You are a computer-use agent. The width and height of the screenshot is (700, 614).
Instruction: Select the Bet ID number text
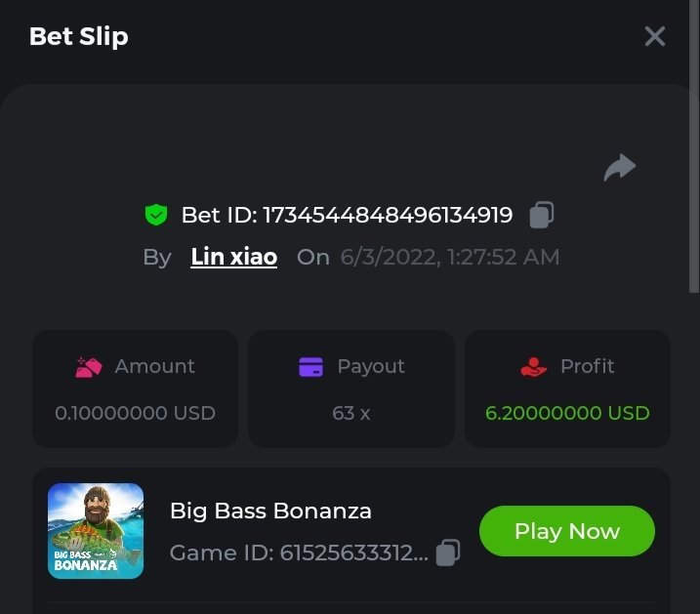[x=388, y=215]
